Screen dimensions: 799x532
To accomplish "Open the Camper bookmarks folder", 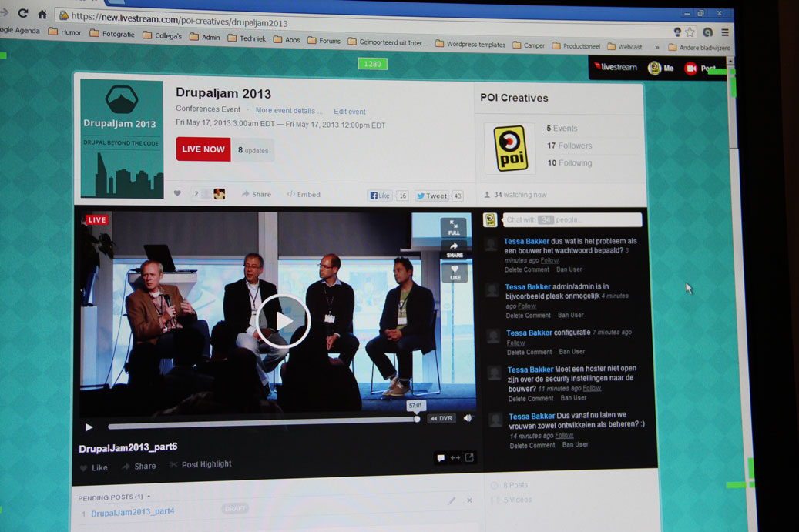I will [529, 45].
